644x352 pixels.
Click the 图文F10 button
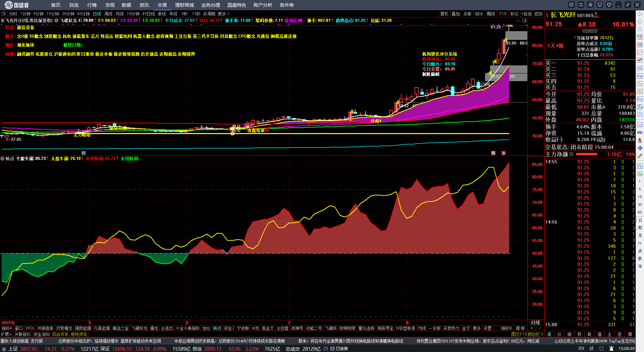click(519, 334)
